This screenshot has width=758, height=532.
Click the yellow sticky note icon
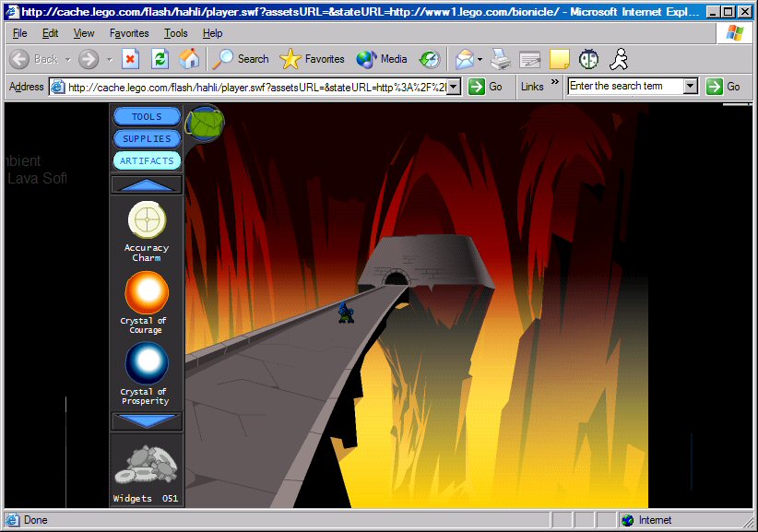[x=560, y=59]
